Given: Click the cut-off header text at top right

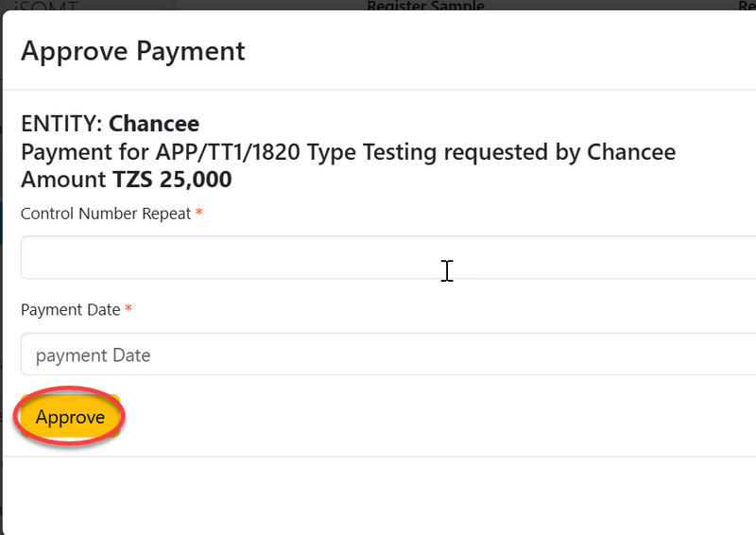Looking at the screenshot, I should 747,6.
